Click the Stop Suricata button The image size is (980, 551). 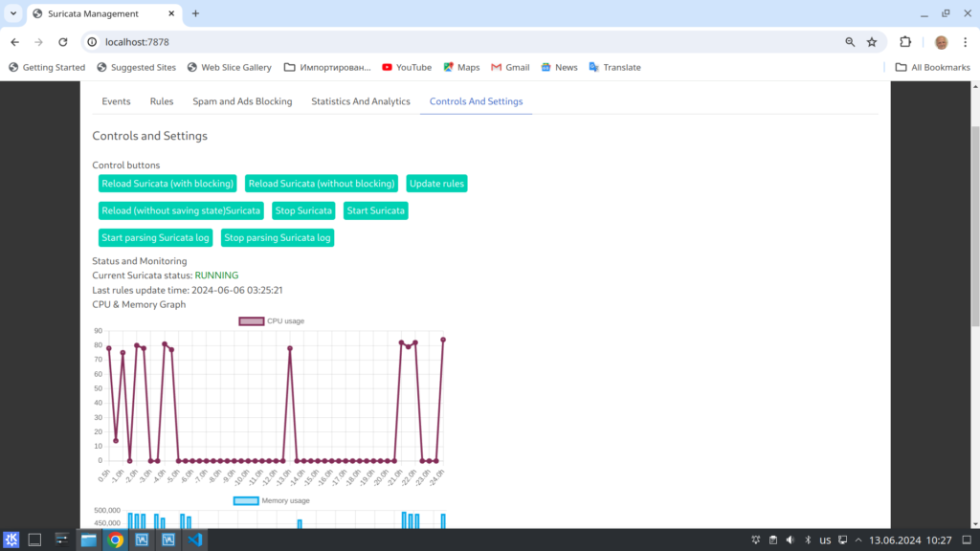(303, 210)
